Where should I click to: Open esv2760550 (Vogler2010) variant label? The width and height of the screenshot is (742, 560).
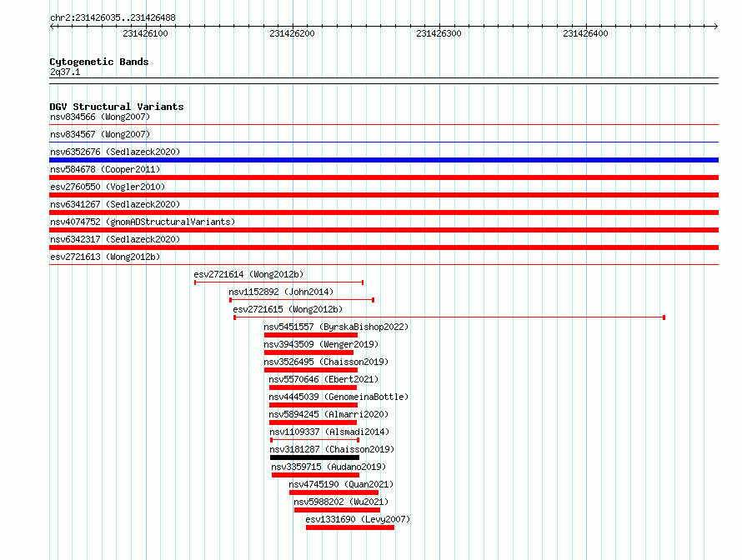pos(108,187)
